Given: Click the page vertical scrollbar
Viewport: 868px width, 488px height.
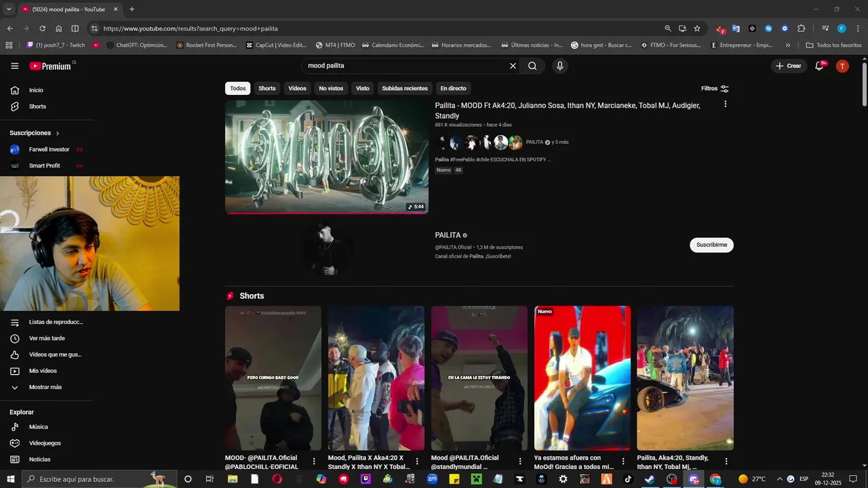Looking at the screenshot, I should tap(864, 85).
